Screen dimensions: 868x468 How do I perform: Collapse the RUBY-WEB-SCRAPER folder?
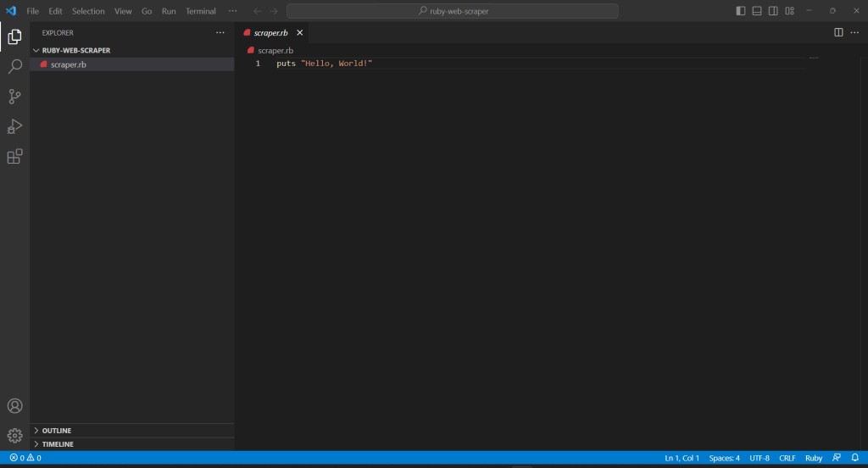pos(76,50)
